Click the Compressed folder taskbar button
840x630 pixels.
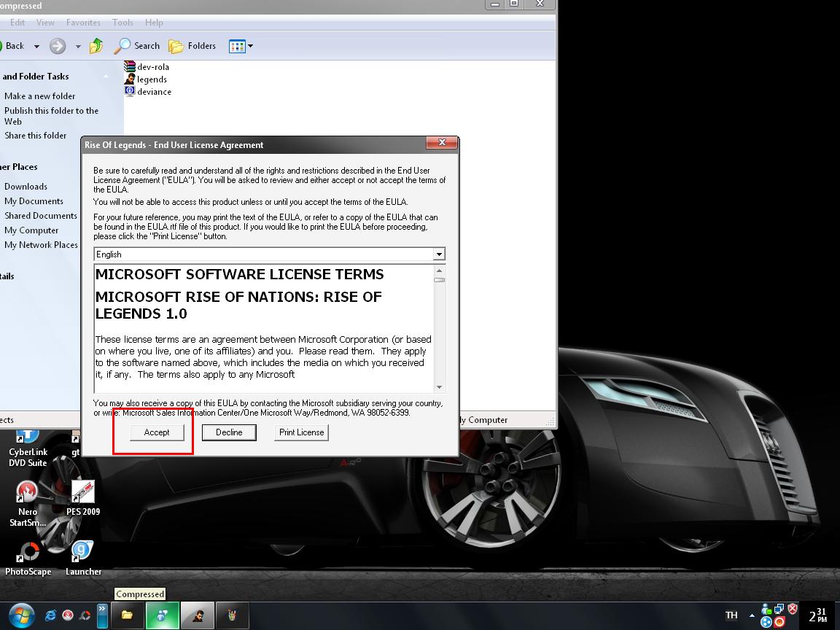click(x=127, y=615)
